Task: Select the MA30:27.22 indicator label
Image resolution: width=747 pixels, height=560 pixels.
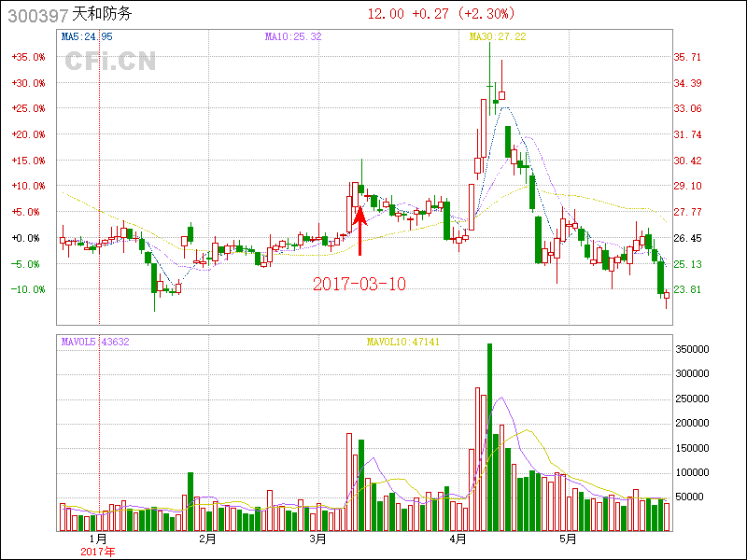Action: [498, 36]
